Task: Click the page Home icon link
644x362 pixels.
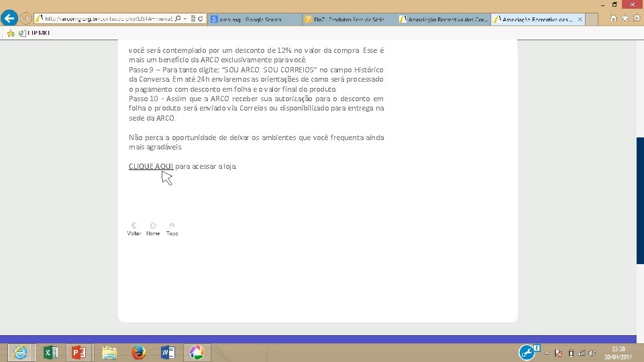Action: click(x=153, y=229)
